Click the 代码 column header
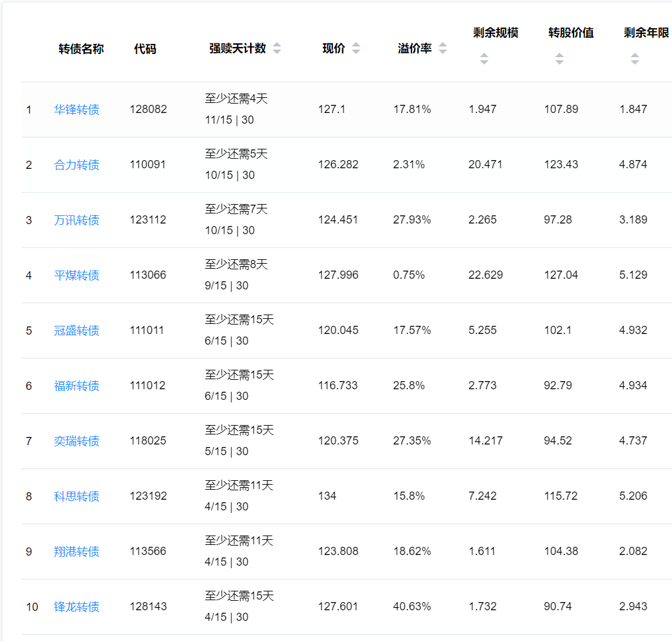Viewport: 672px width, 641px height. tap(145, 49)
